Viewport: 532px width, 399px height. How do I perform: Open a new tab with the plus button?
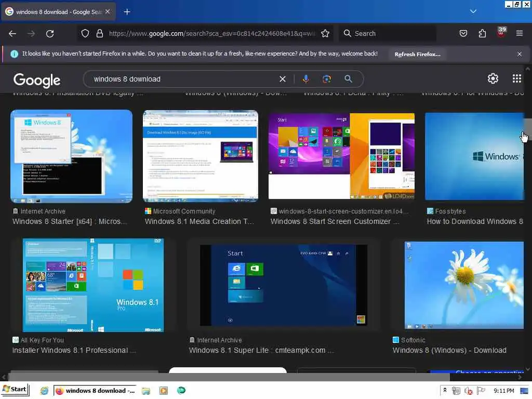coord(127,12)
